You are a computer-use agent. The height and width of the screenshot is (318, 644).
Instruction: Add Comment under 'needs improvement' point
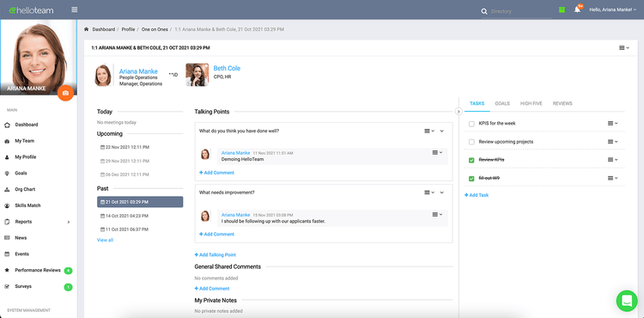point(217,234)
